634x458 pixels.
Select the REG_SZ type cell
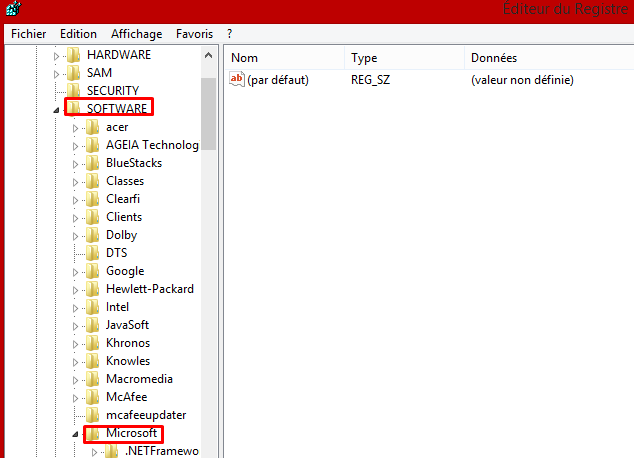(x=370, y=80)
